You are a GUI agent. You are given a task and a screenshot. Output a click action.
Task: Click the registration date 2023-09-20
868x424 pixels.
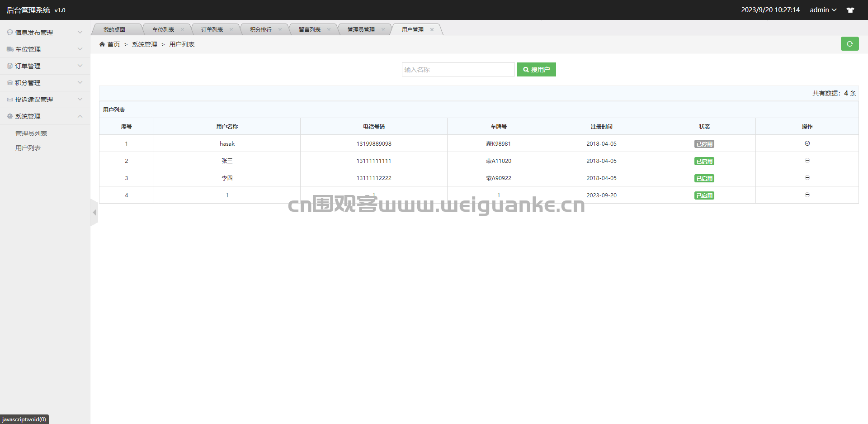(x=601, y=195)
